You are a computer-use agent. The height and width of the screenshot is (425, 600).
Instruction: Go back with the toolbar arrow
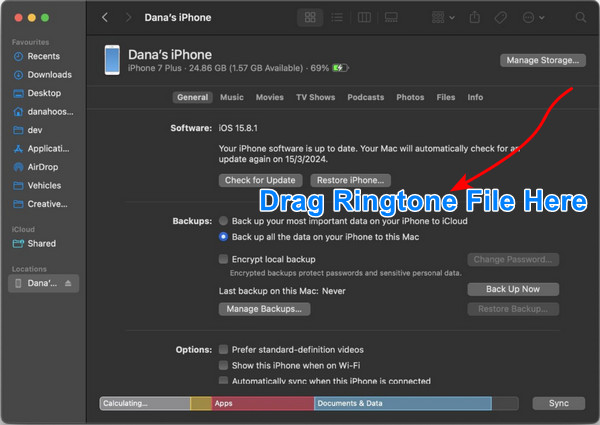click(105, 18)
